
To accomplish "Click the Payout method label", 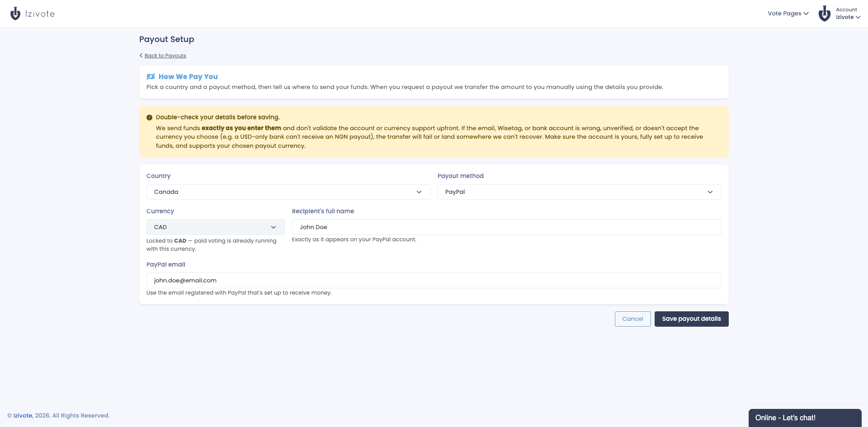I will [x=460, y=176].
